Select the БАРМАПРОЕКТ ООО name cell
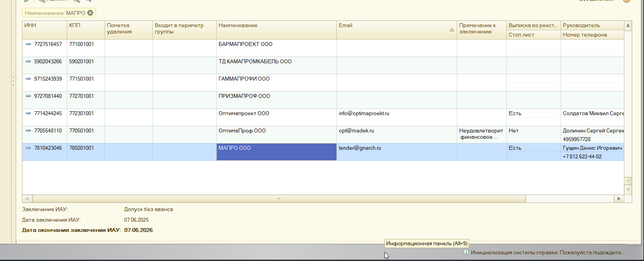644x261 pixels. point(276,48)
